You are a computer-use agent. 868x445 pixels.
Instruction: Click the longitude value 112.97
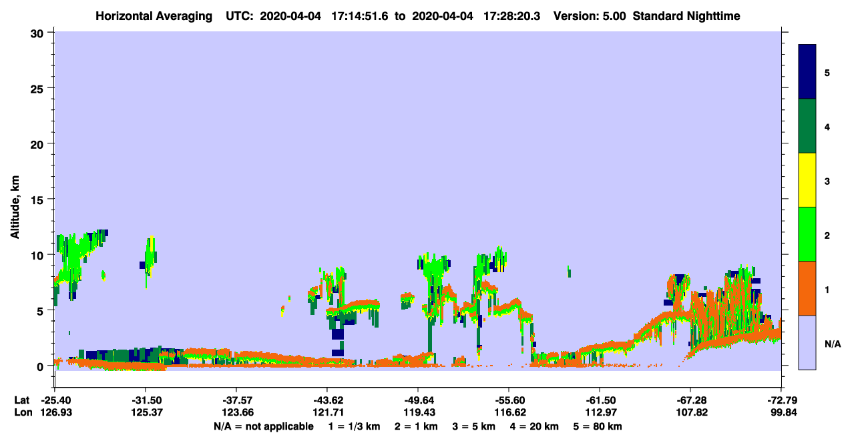pos(600,413)
